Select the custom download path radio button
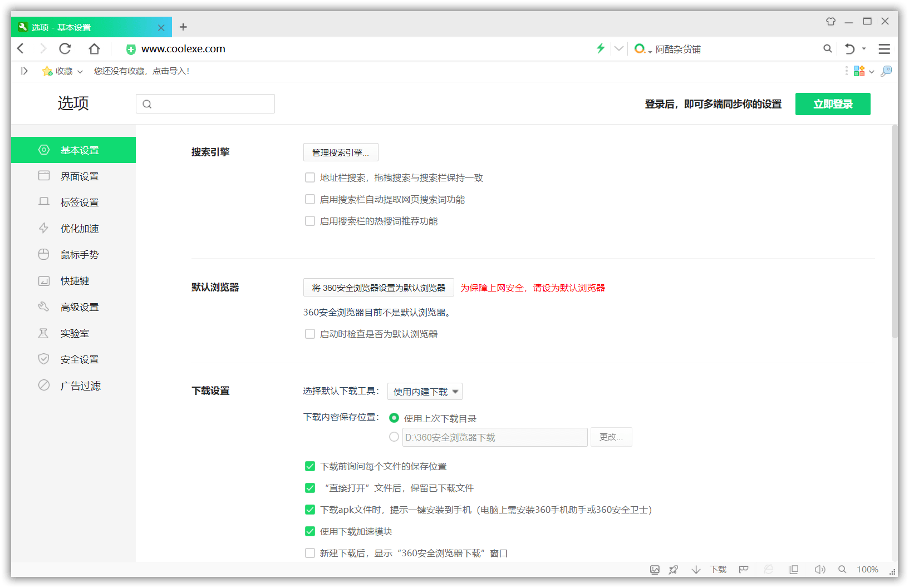The height and width of the screenshot is (588, 909). pyautogui.click(x=394, y=437)
